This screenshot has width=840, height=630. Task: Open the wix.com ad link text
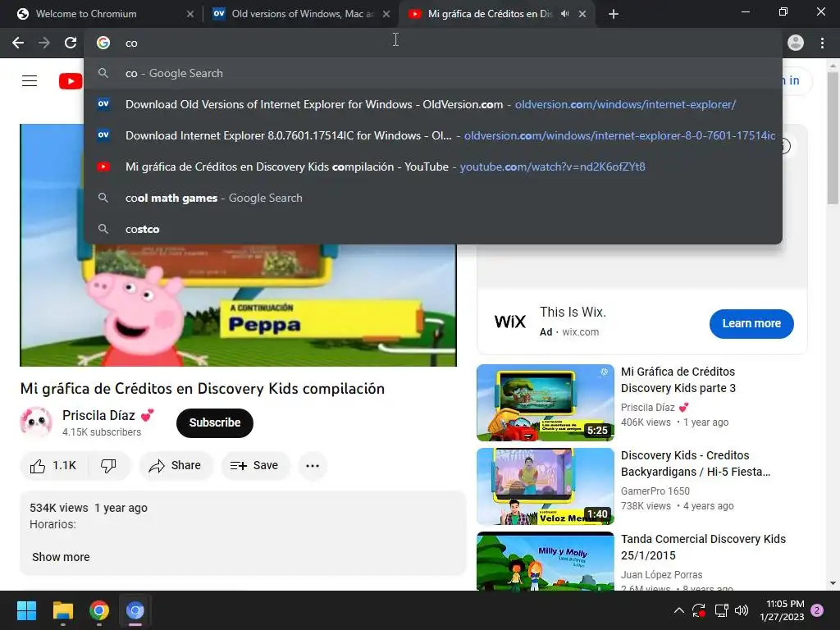coord(580,332)
